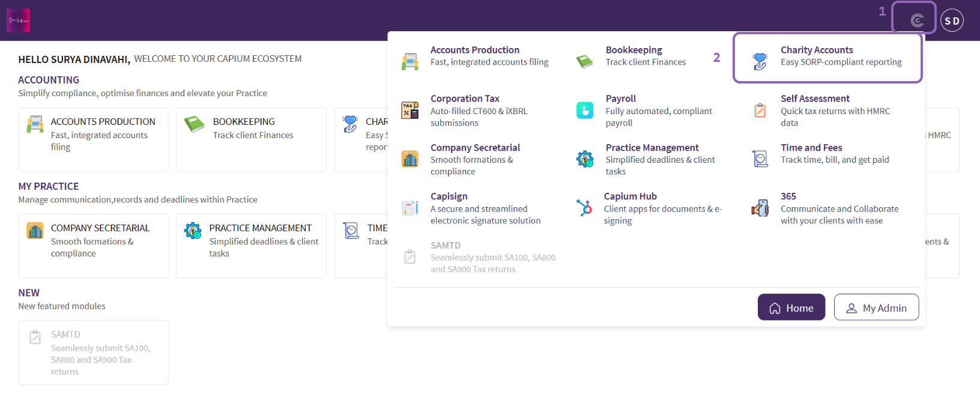Click the 365 communicate icon

(760, 208)
